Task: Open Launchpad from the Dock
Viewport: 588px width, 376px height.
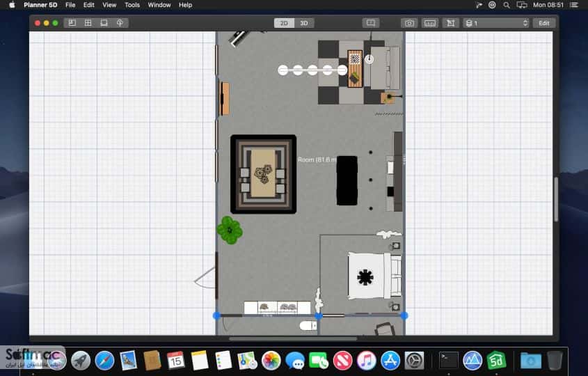Action: click(x=81, y=360)
